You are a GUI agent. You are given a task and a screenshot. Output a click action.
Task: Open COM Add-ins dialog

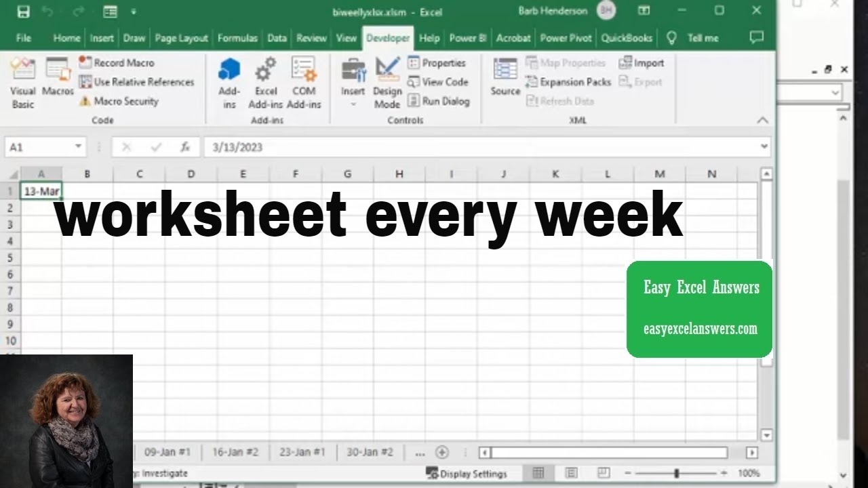click(x=303, y=83)
